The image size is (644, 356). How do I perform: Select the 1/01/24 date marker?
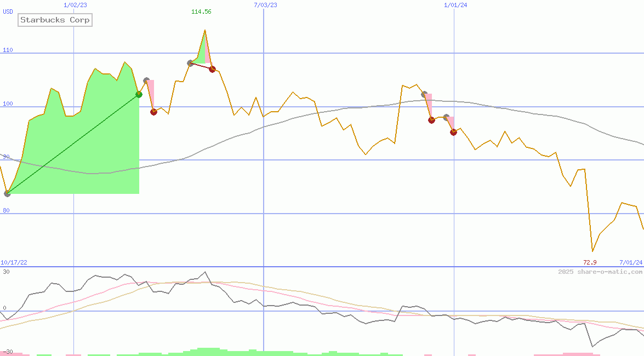click(x=455, y=5)
